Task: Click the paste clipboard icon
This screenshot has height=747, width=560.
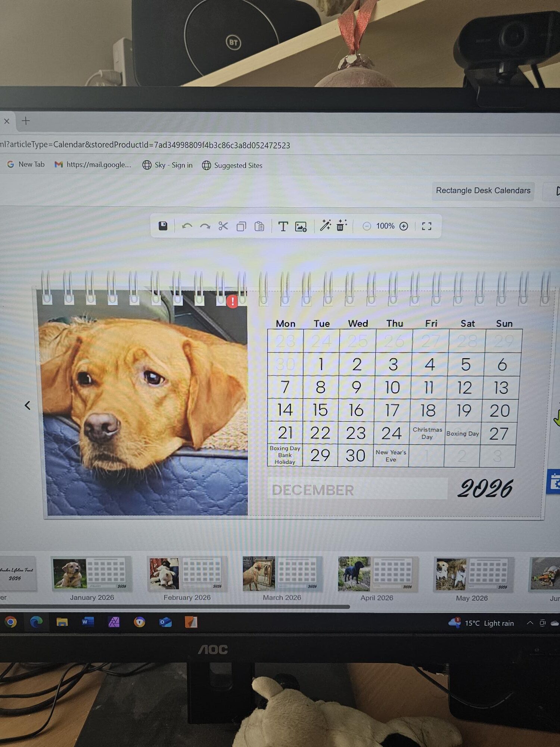Action: [259, 226]
